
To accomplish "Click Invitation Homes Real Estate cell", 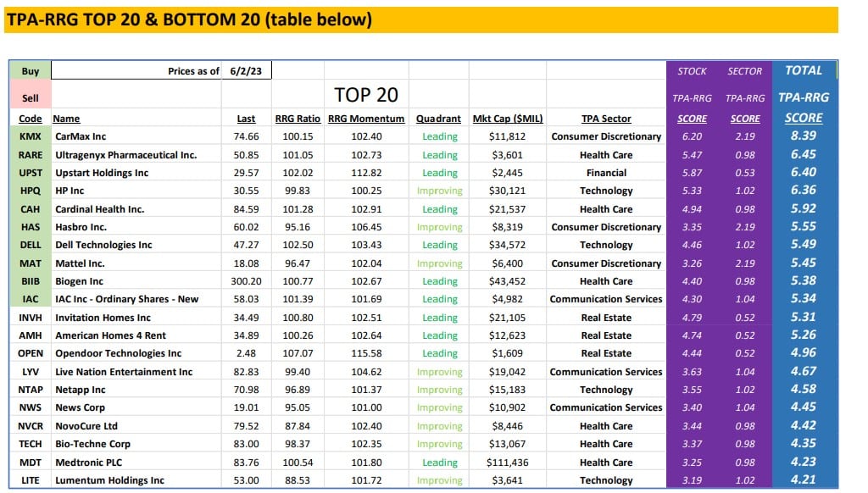I will pos(606,318).
